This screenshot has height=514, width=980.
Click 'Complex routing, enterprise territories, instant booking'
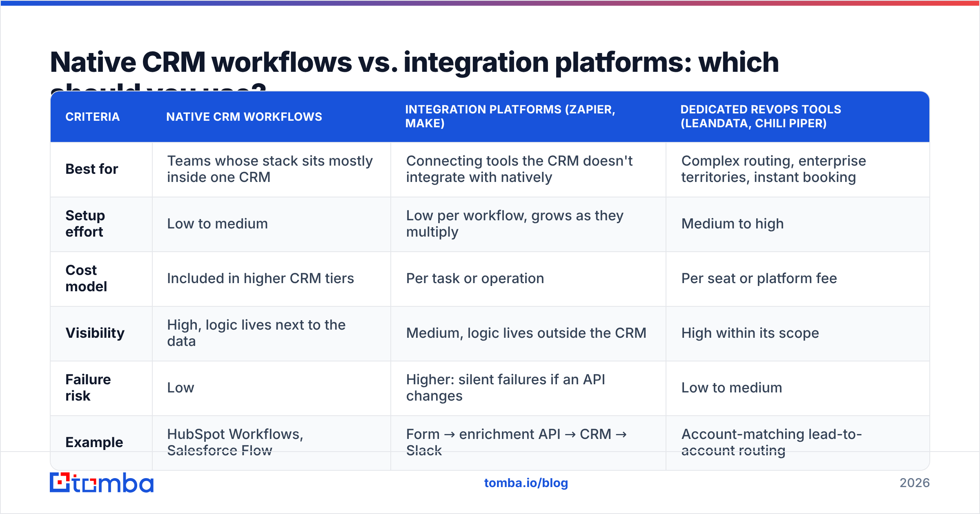point(773,169)
